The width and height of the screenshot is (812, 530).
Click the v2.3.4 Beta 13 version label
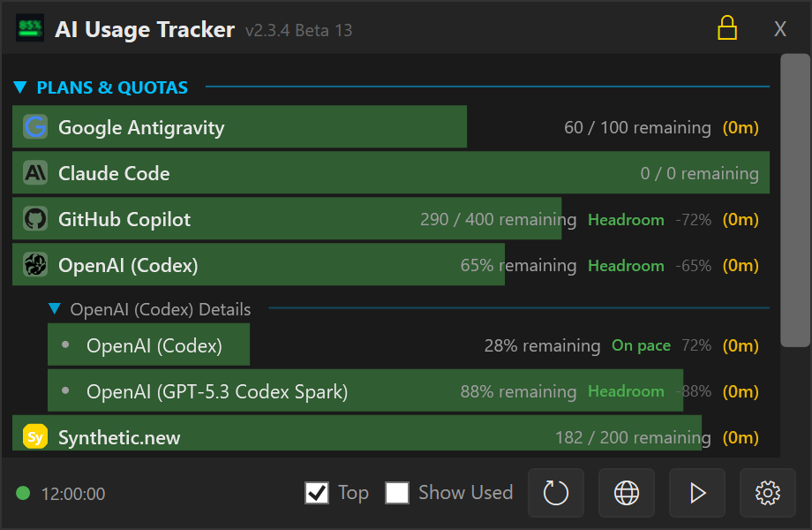click(x=299, y=31)
